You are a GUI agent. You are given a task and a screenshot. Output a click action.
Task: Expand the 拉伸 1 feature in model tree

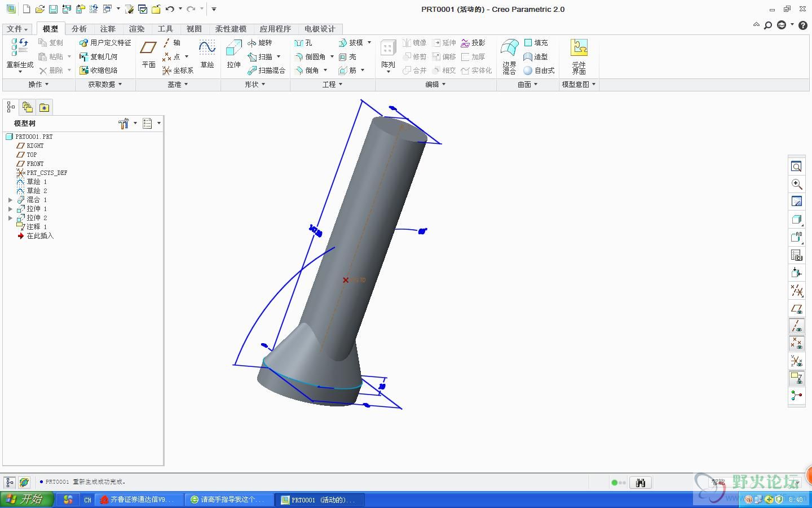click(x=10, y=209)
